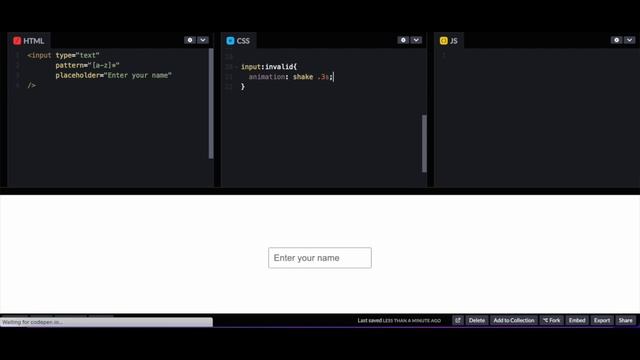Click 'type="text"' in HTML code
640x360 pixels.
click(77, 55)
